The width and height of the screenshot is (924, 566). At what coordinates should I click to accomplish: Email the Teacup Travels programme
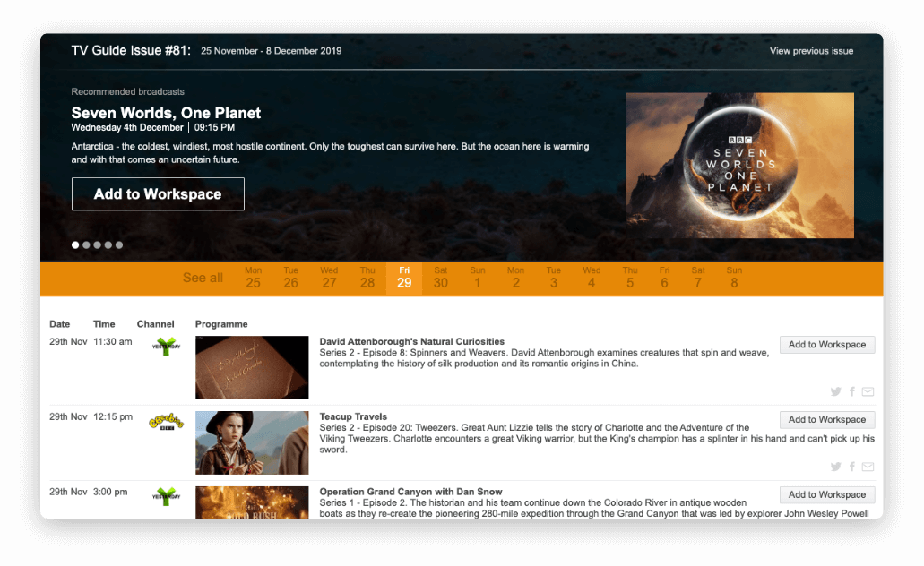click(x=868, y=467)
